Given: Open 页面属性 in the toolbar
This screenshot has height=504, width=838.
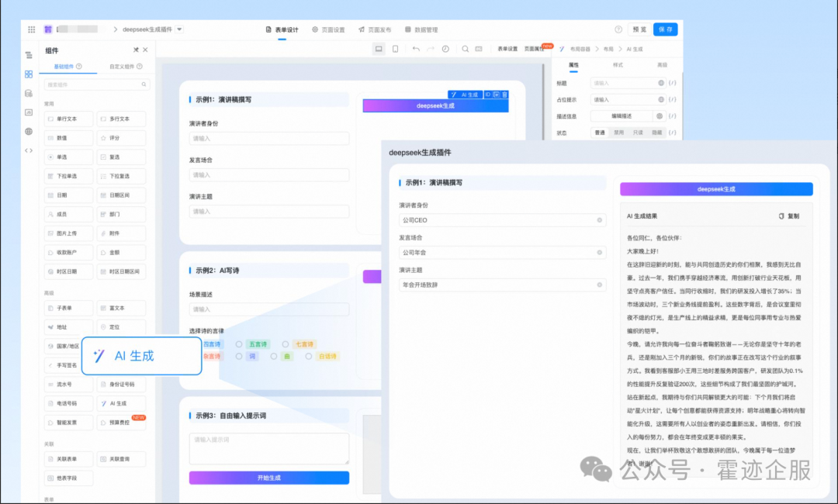Looking at the screenshot, I should click(533, 49).
